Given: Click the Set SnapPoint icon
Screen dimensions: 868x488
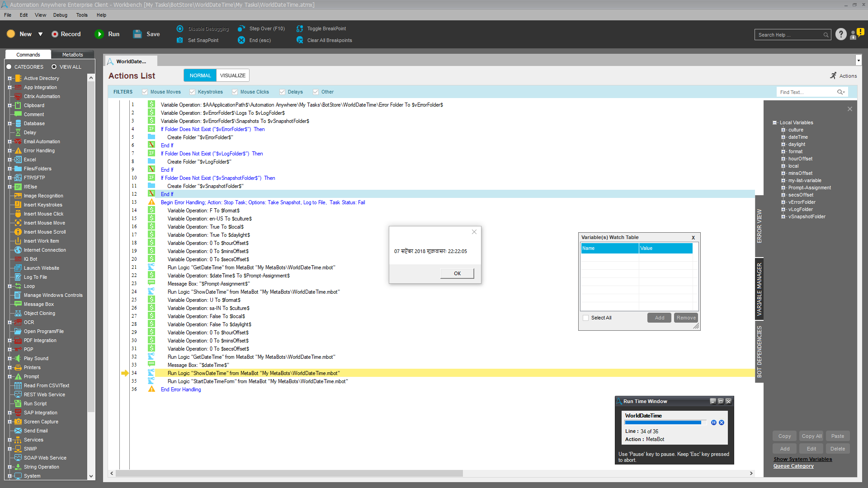Looking at the screenshot, I should (180, 40).
